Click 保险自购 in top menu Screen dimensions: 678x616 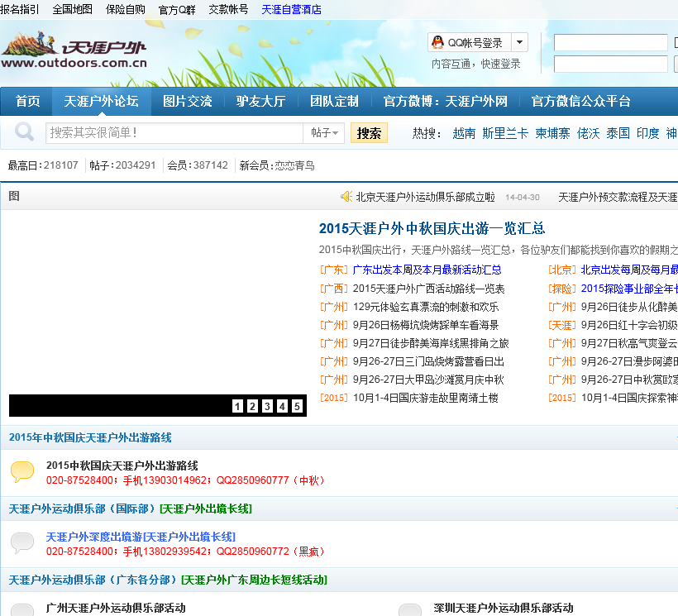coord(126,10)
